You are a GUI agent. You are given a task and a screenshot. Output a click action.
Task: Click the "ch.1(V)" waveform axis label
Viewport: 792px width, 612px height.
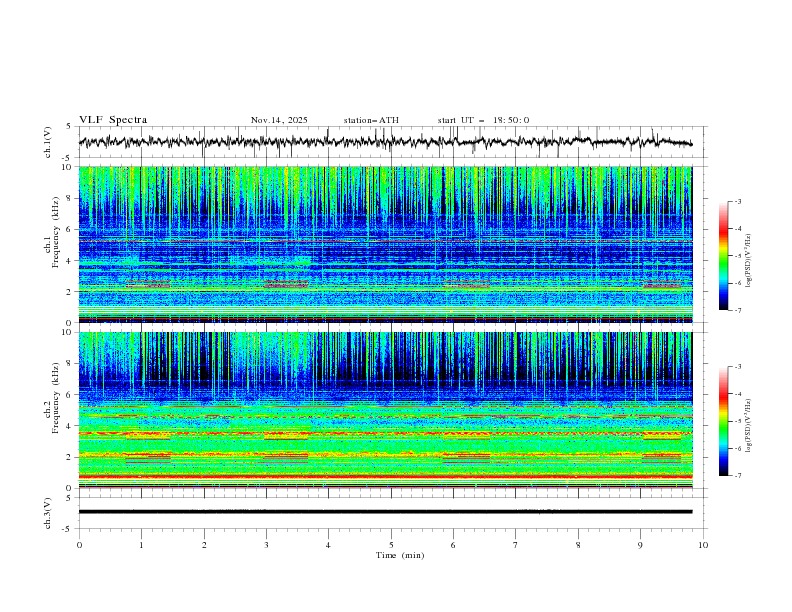(47, 142)
